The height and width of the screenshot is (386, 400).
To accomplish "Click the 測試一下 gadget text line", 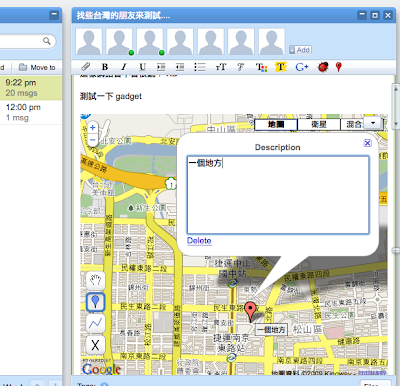I will pos(111,96).
